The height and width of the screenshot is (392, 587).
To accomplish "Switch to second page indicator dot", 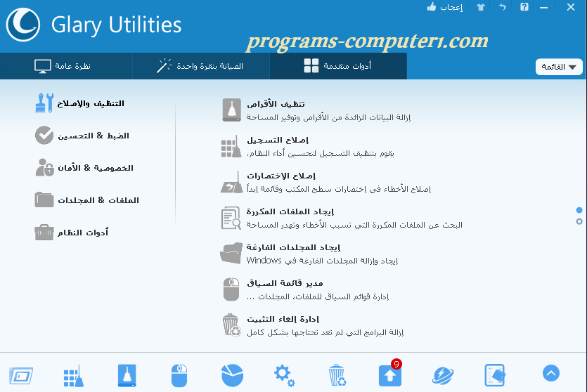I will [x=579, y=221].
